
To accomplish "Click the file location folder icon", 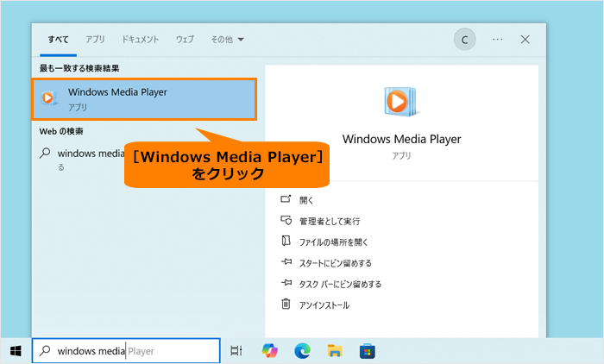I will [286, 242].
